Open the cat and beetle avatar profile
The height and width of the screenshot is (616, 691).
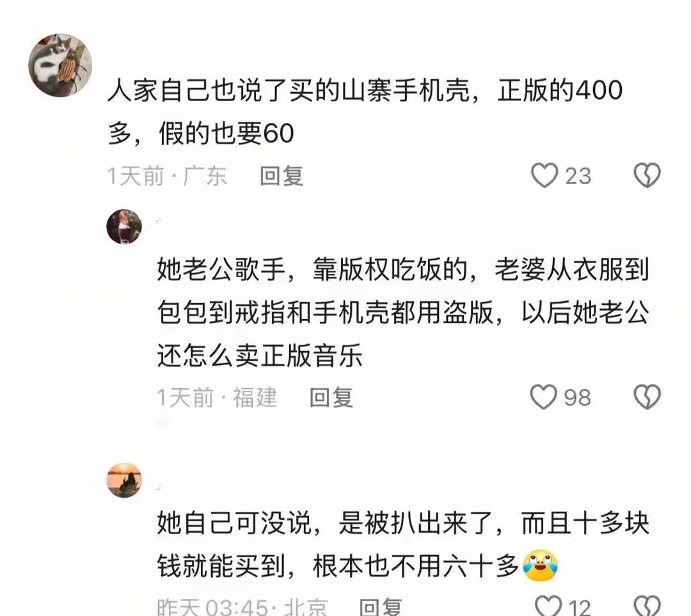coord(60,65)
